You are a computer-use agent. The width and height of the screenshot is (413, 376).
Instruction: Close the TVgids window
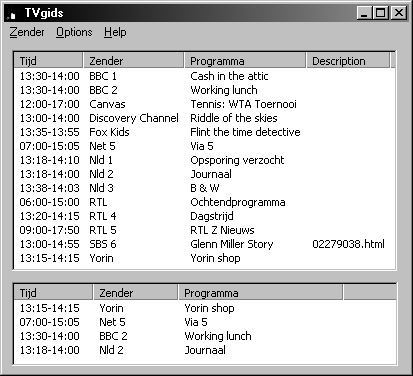click(x=399, y=13)
